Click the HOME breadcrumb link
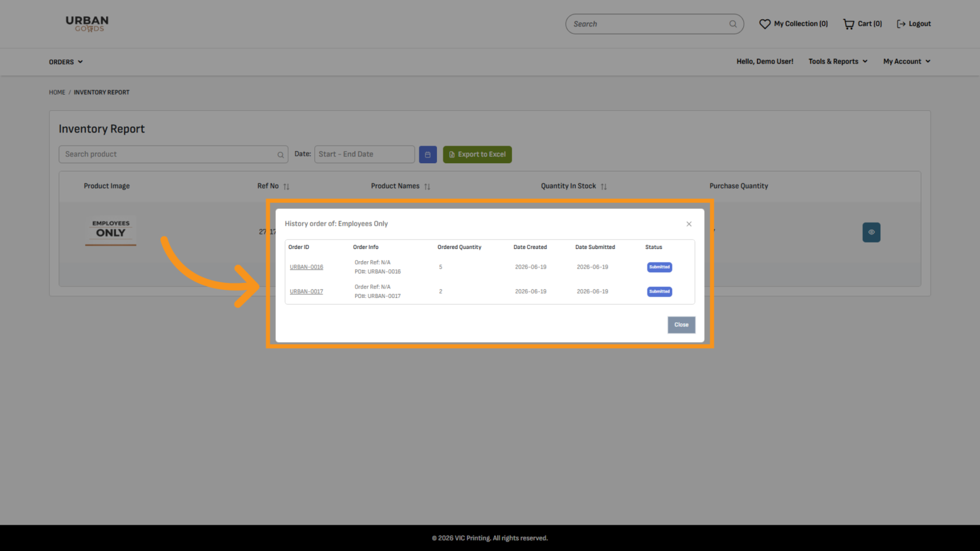980x551 pixels. 57,92
